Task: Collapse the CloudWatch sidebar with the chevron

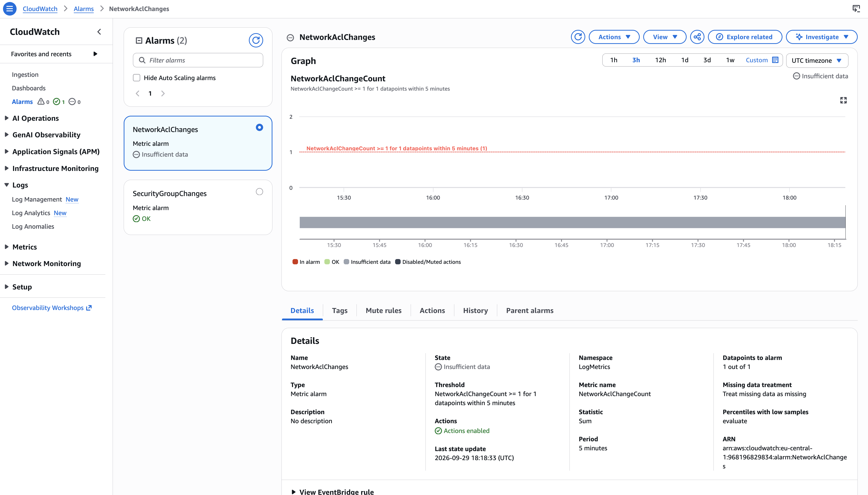Action: click(x=99, y=32)
